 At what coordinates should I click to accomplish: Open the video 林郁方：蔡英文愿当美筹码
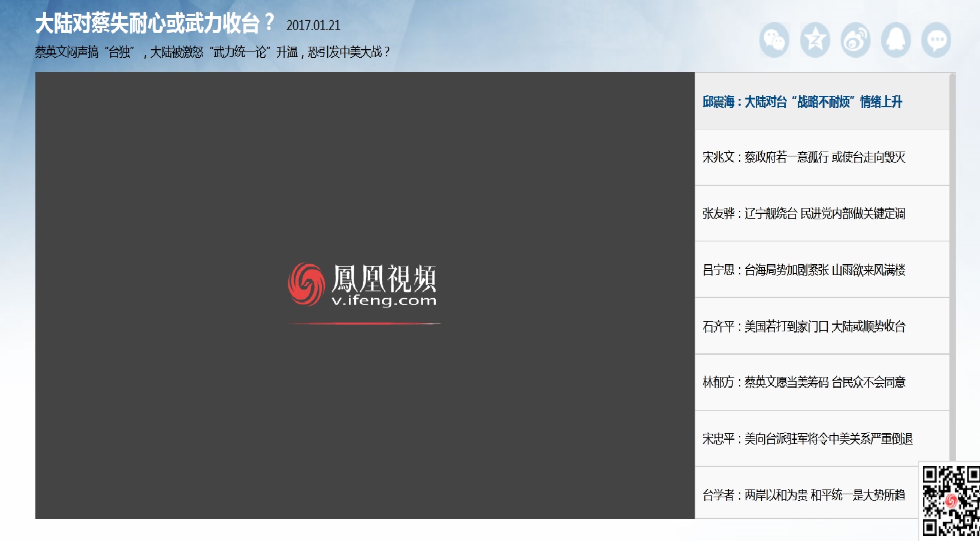point(822,382)
